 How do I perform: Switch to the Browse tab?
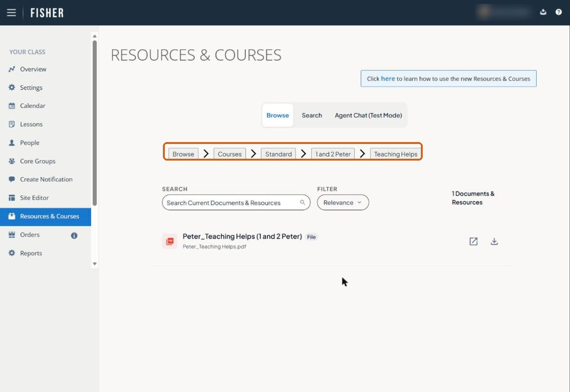click(x=277, y=115)
